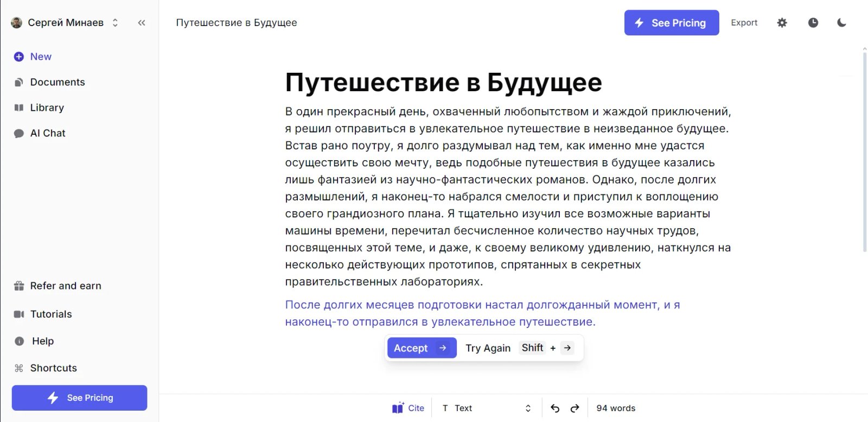Screen dimensions: 868x422
Task: Click the user avatar for Сергей Минаев
Action: pos(17,23)
